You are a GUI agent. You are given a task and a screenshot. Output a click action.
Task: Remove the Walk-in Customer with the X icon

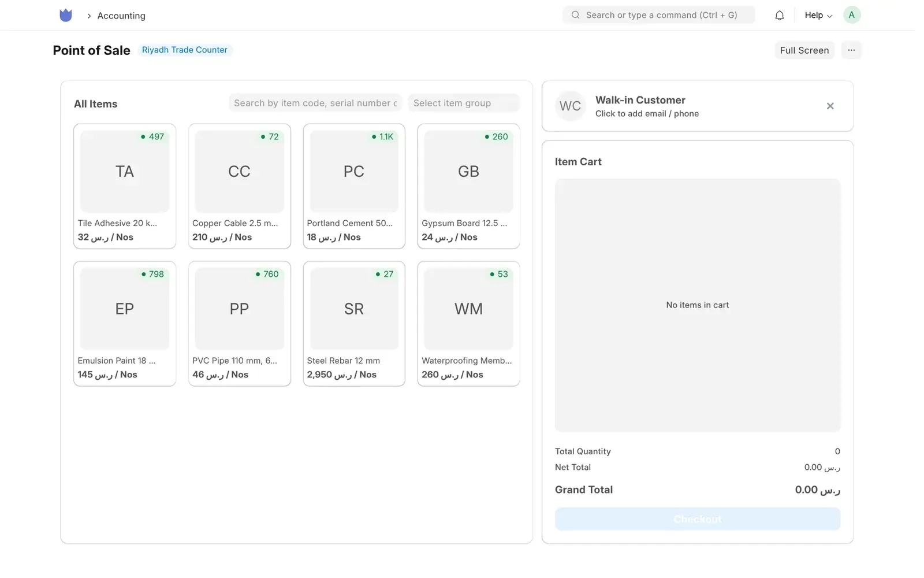[830, 106]
